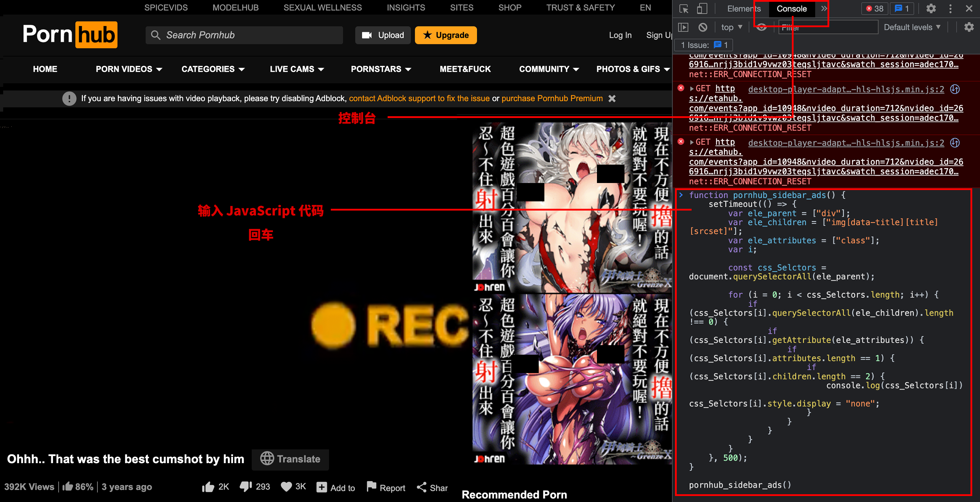Screen dimensions: 980x502
Task: Click the search magnifier icon
Action: (155, 35)
